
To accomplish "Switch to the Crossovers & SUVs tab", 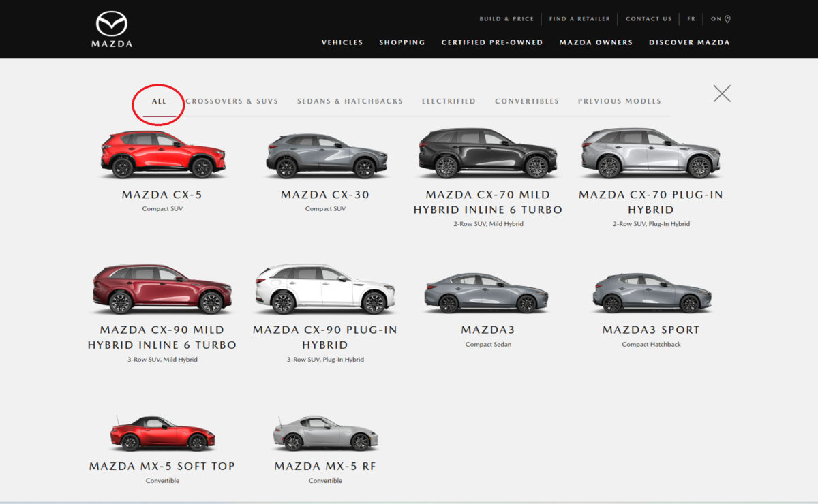I will click(x=232, y=101).
